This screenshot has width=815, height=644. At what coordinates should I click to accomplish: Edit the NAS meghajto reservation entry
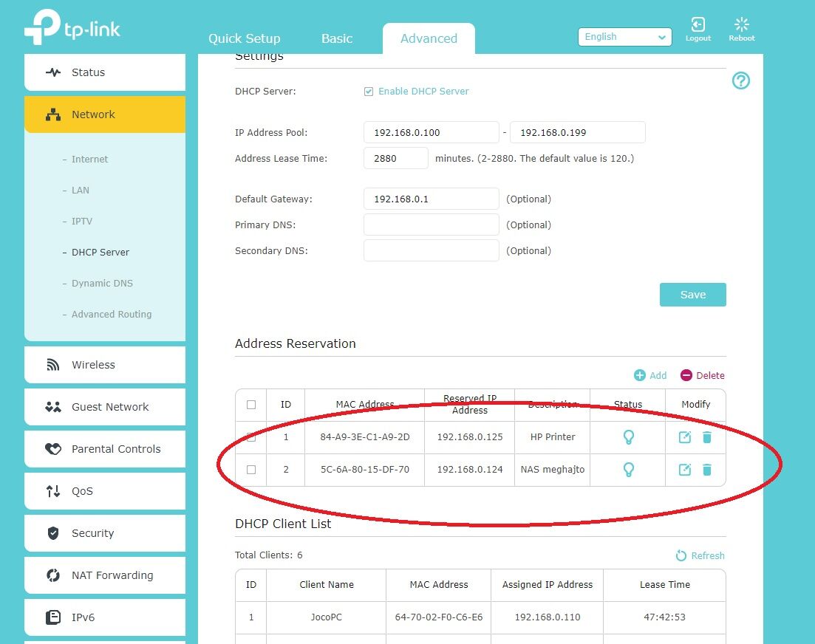pyautogui.click(x=685, y=470)
